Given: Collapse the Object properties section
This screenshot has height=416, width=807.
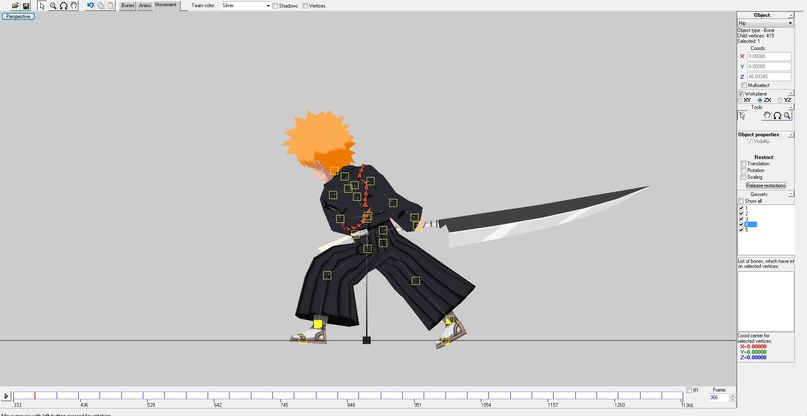Looking at the screenshot, I should (791, 134).
